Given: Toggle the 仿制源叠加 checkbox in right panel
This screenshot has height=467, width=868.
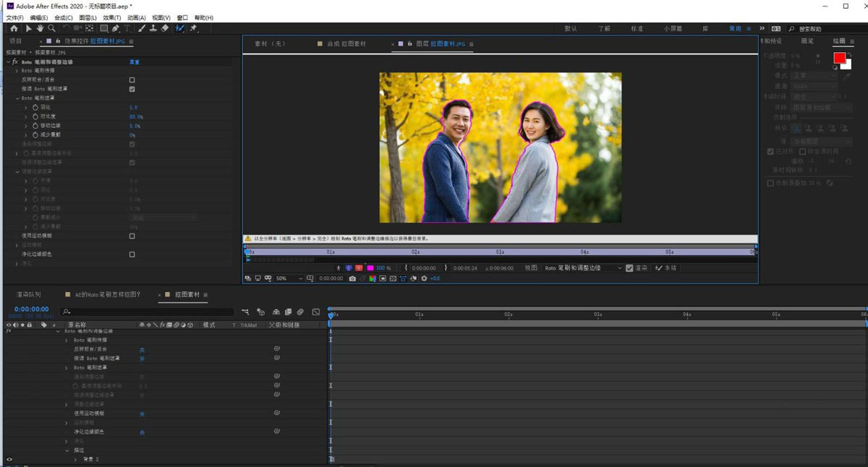Looking at the screenshot, I should coord(770,183).
